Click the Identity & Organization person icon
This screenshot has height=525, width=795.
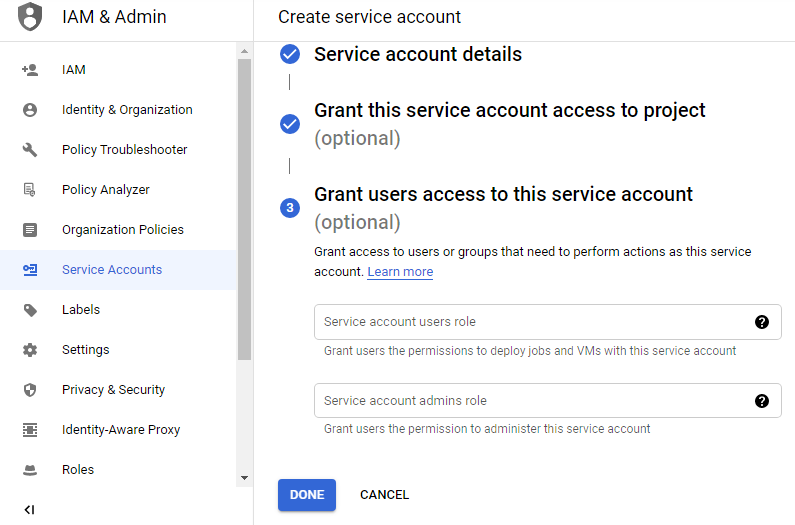[30, 110]
